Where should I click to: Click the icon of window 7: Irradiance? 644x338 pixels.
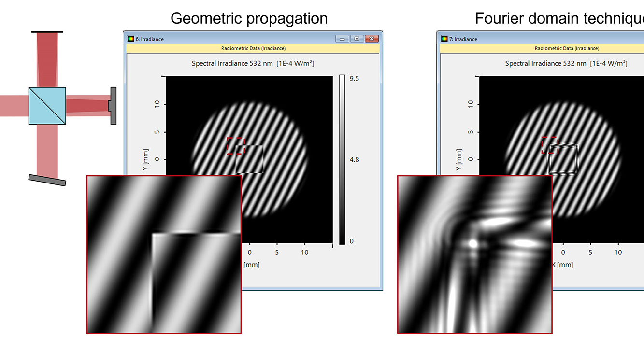pos(444,39)
